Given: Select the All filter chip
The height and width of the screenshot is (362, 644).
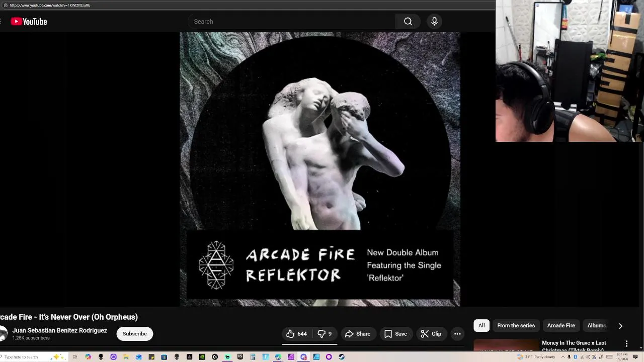Looking at the screenshot, I should tap(481, 326).
